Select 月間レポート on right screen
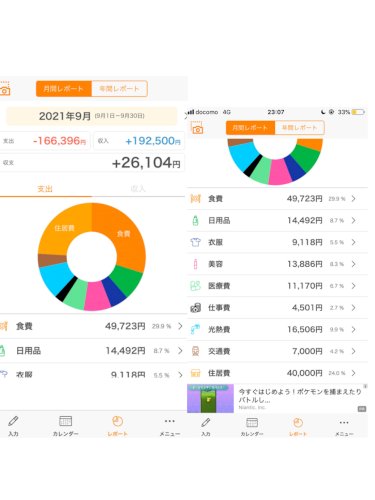Screen dimensions: 375x500 click(250, 128)
